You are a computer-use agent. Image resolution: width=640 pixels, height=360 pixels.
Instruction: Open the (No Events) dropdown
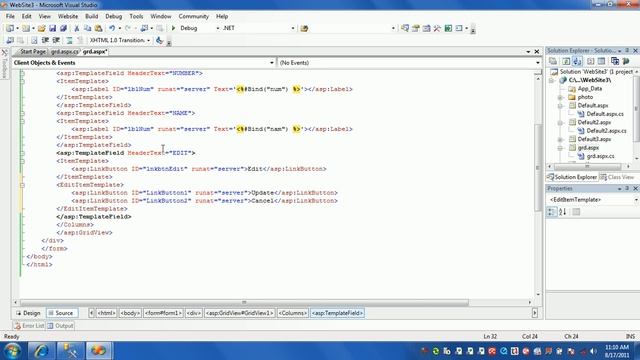(538, 63)
